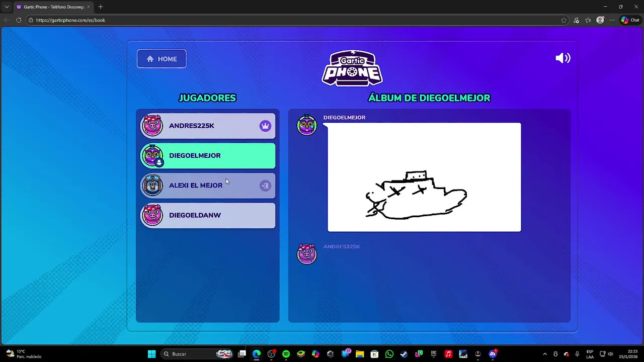Open Spotify from the taskbar

point(286,354)
